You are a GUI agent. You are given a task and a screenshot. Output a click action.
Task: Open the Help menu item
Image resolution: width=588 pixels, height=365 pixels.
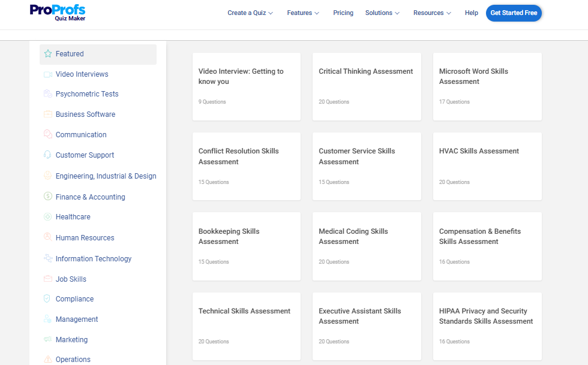[x=472, y=13]
